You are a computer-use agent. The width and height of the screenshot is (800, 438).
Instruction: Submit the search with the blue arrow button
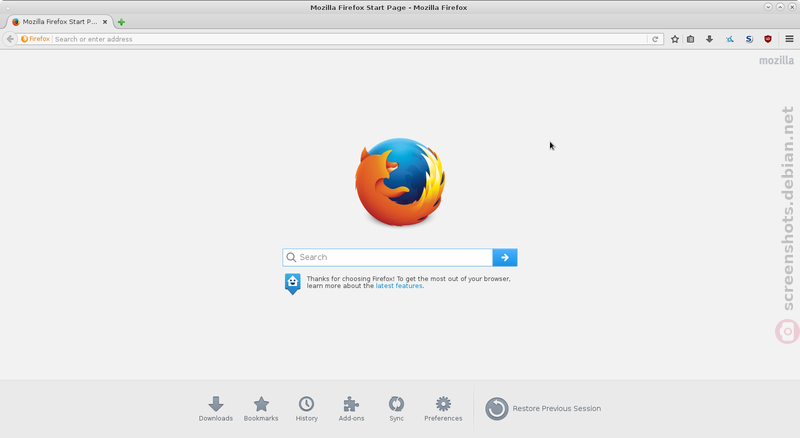coord(505,257)
